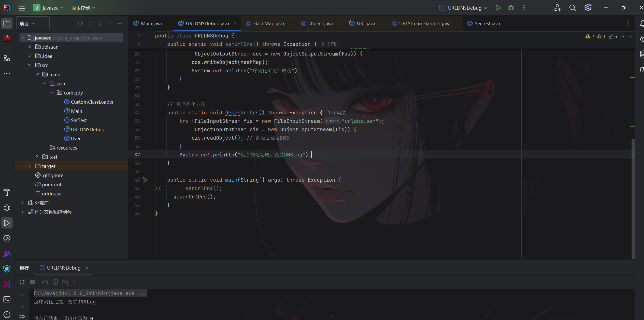This screenshot has height=320, width=644.
Task: Run the URLDNSDebug configuration
Action: pyautogui.click(x=498, y=8)
